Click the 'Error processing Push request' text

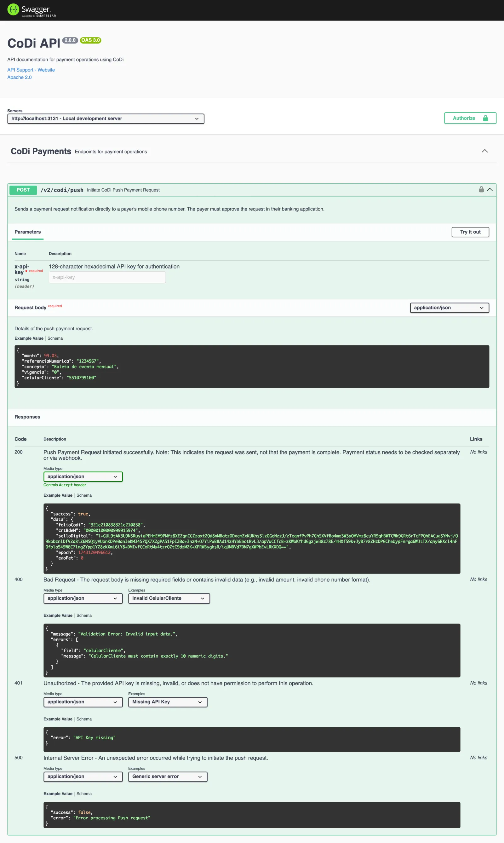(x=112, y=818)
